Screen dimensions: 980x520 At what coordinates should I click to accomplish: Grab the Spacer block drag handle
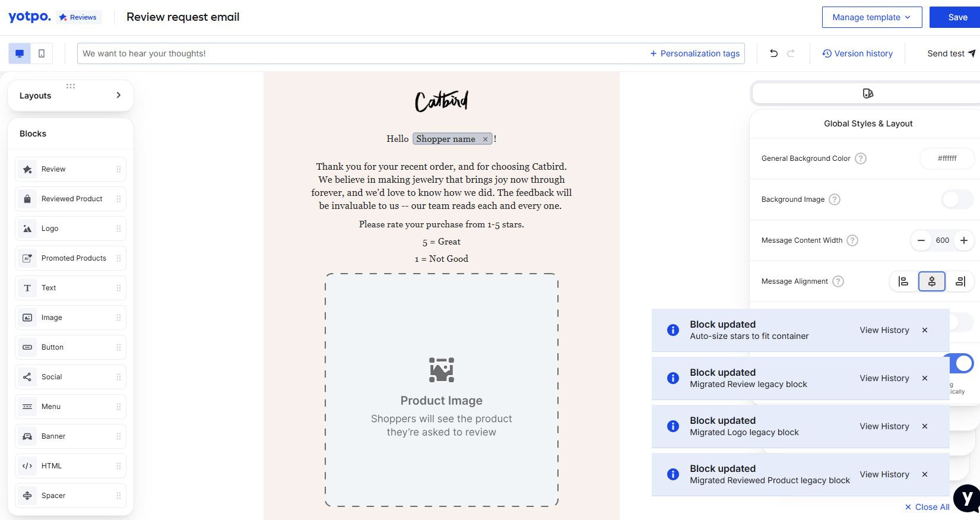[119, 496]
